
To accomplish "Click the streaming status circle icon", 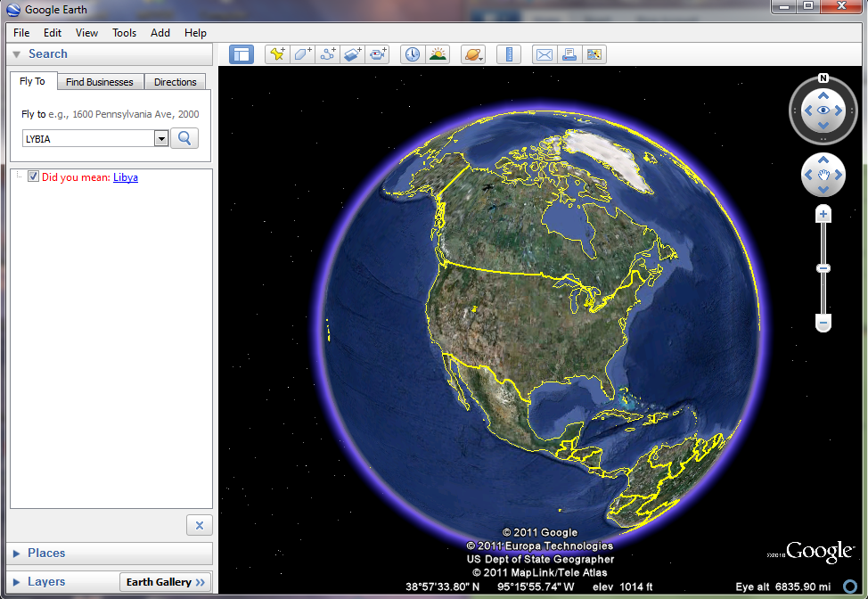I will (850, 586).
